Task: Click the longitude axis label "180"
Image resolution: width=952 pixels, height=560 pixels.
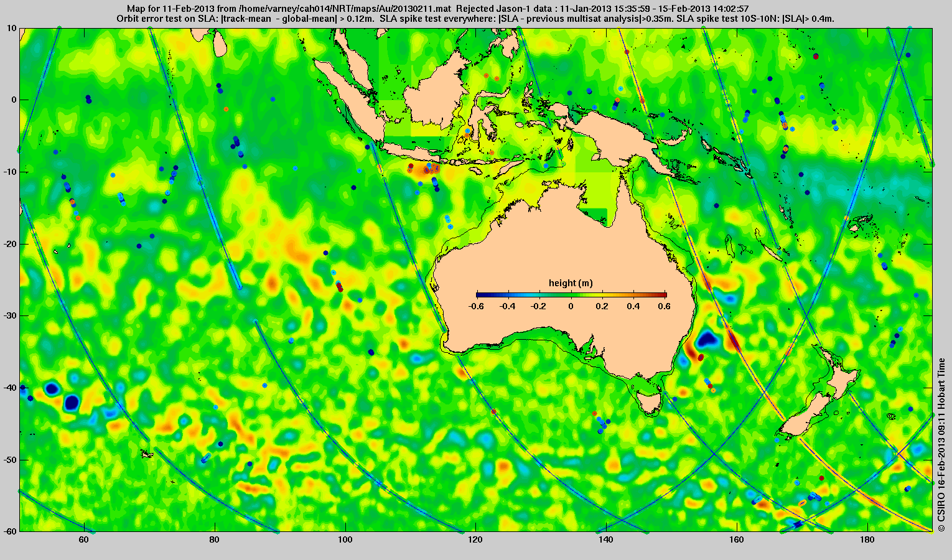Action: coord(867,540)
